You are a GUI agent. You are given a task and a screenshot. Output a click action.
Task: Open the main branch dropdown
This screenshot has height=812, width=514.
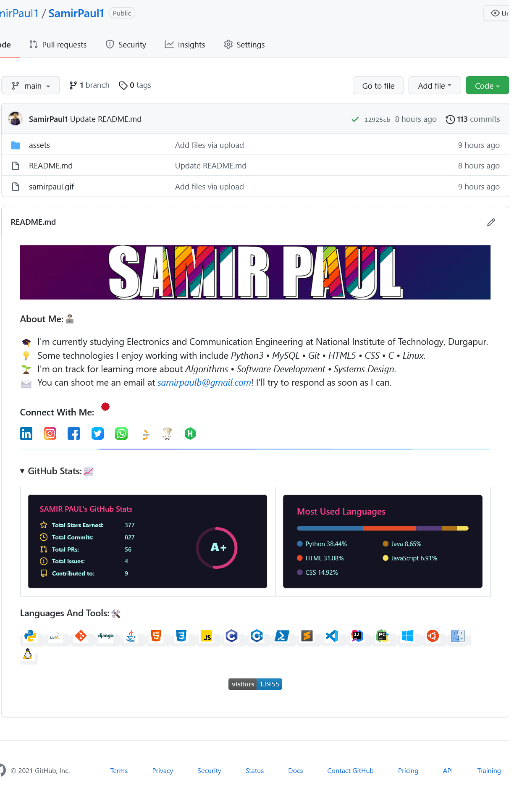[31, 86]
